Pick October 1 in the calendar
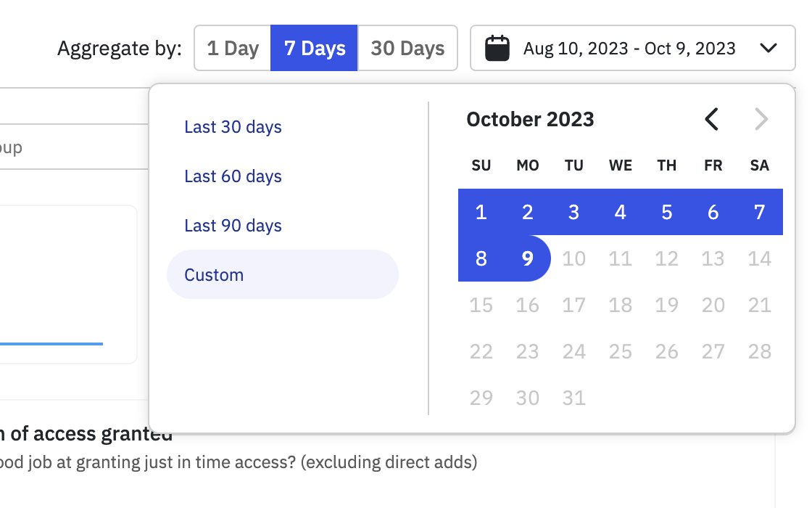This screenshot has height=508, width=812. click(x=481, y=212)
